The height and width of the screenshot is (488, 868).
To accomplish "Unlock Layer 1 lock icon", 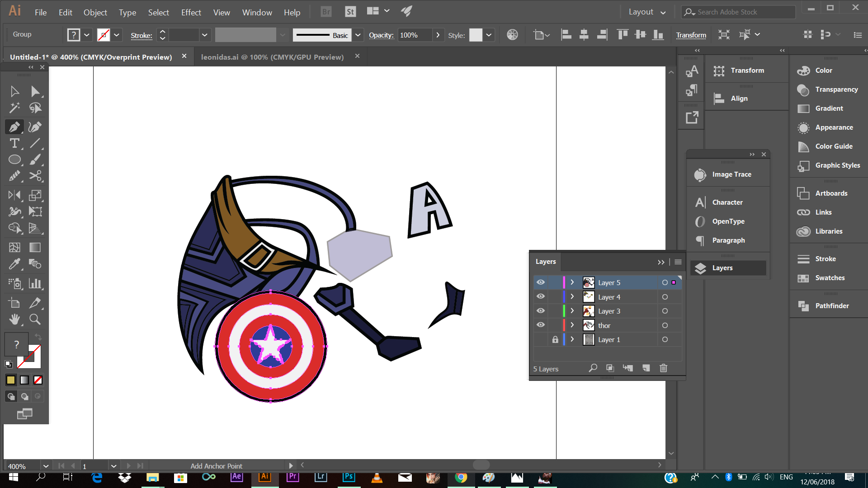I will point(555,339).
